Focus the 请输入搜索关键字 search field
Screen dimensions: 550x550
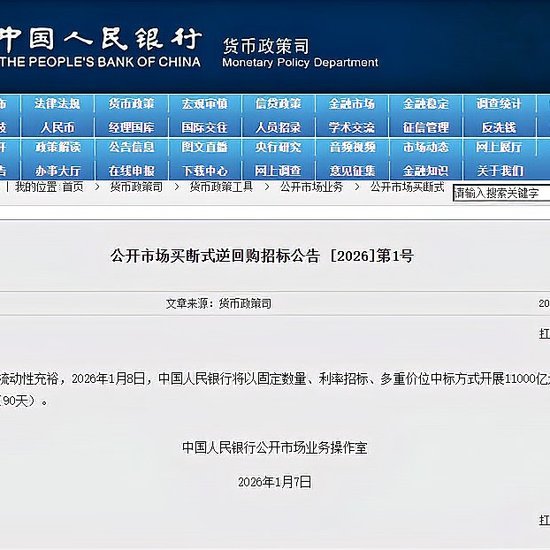[502, 193]
